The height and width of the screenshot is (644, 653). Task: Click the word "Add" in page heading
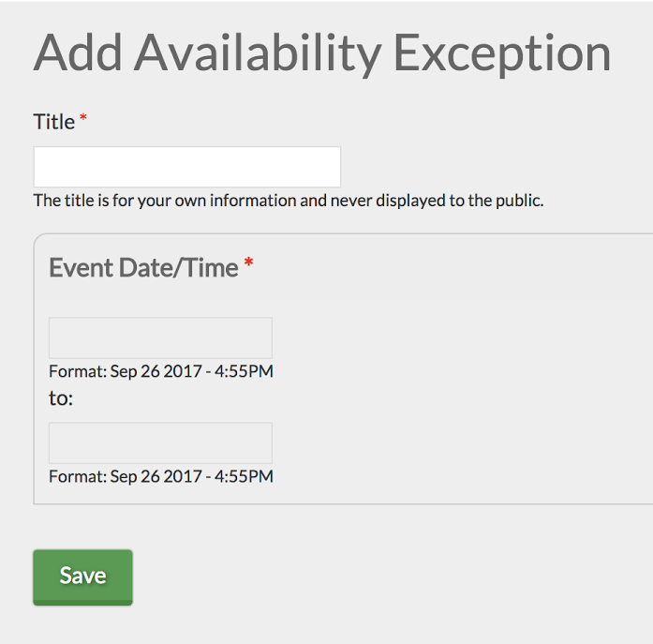[x=78, y=53]
